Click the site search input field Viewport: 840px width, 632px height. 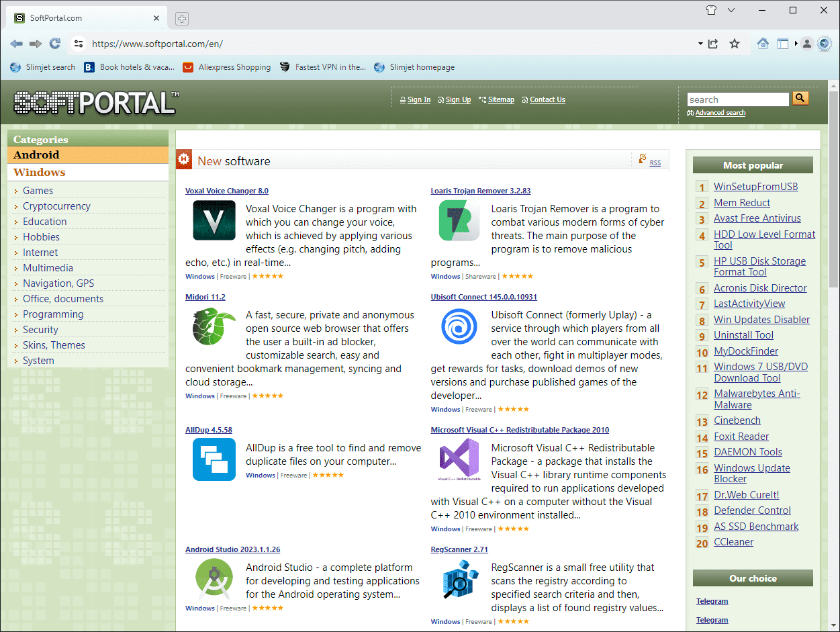pyautogui.click(x=738, y=99)
